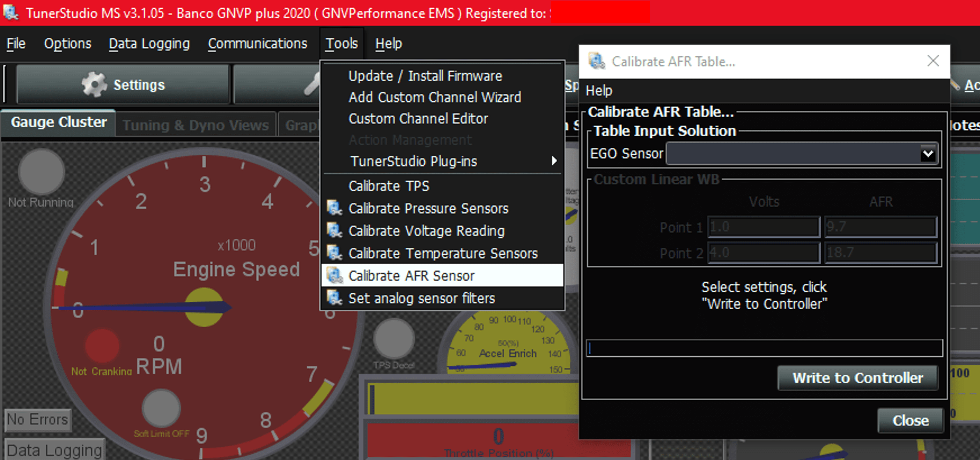Choose Add Custom Channel Wizard
980x460 pixels.
coord(442,97)
